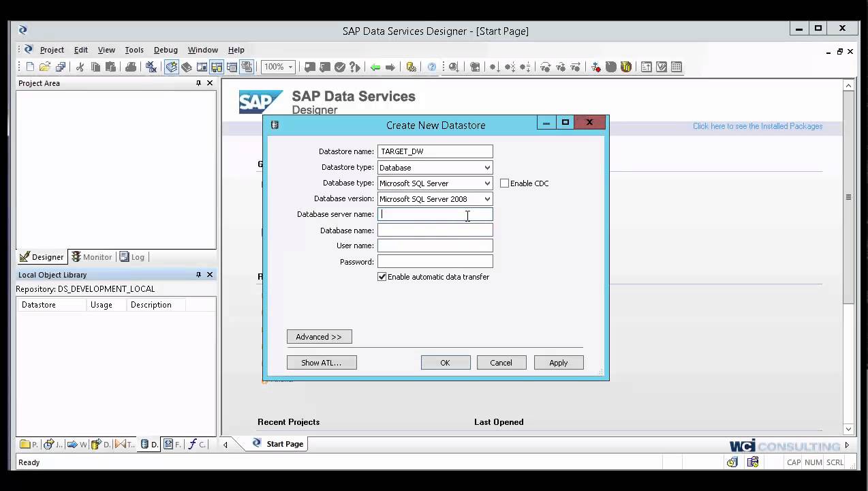Screen dimensions: 868x491
Task: Open the Projects tab in object library
Action: tap(29, 444)
